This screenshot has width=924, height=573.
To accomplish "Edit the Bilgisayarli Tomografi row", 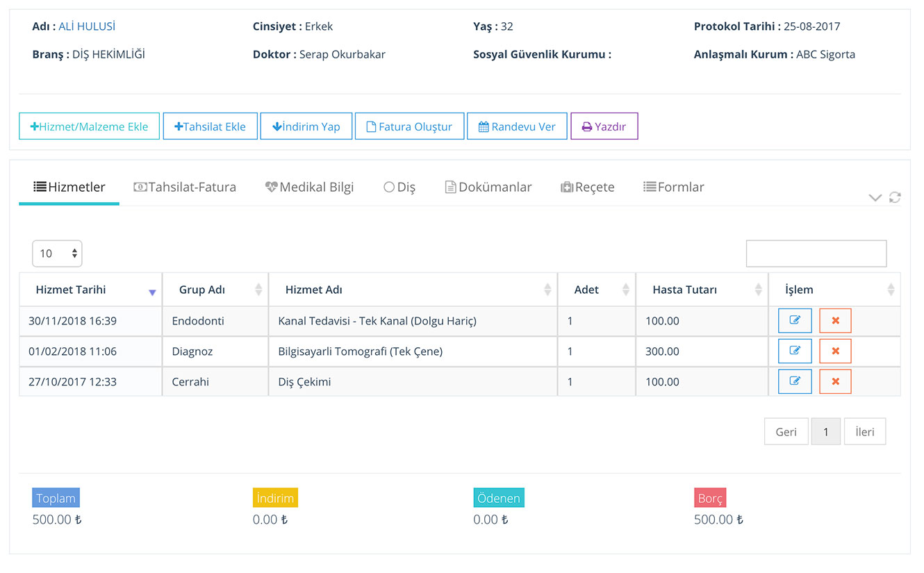I will [x=795, y=351].
